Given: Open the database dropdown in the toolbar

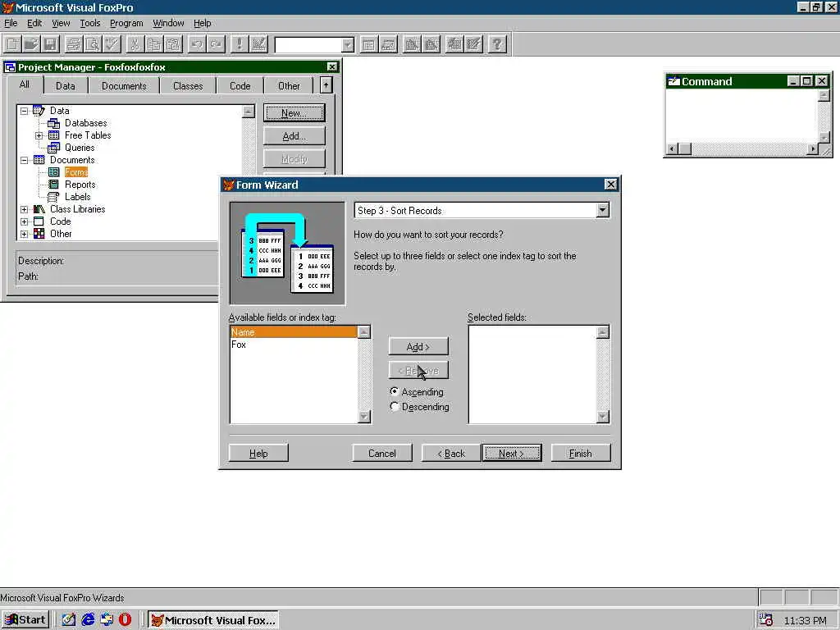Looking at the screenshot, I should click(x=348, y=45).
